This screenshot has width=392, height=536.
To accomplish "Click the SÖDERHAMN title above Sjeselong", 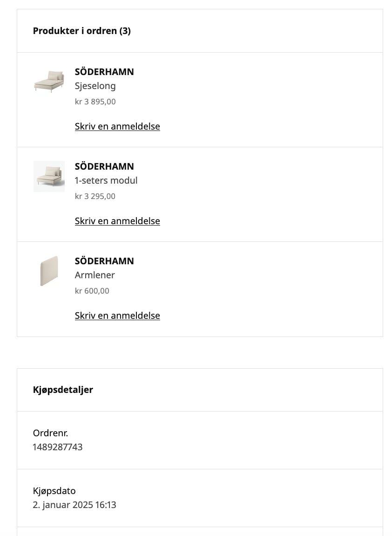I will (x=104, y=72).
